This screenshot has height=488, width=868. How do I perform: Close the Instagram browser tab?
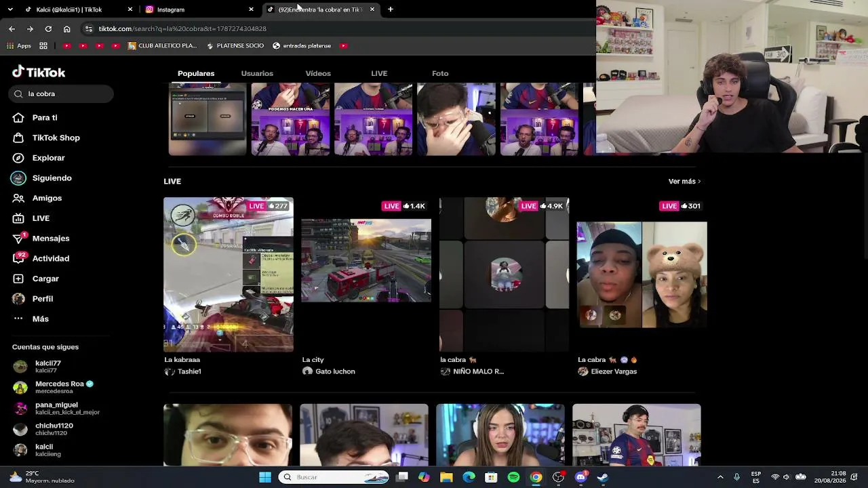pos(251,9)
